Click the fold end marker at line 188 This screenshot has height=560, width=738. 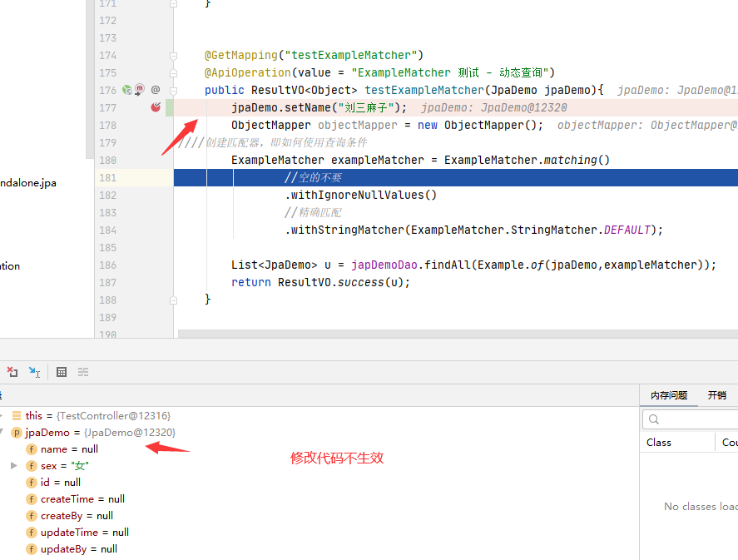pos(173,300)
